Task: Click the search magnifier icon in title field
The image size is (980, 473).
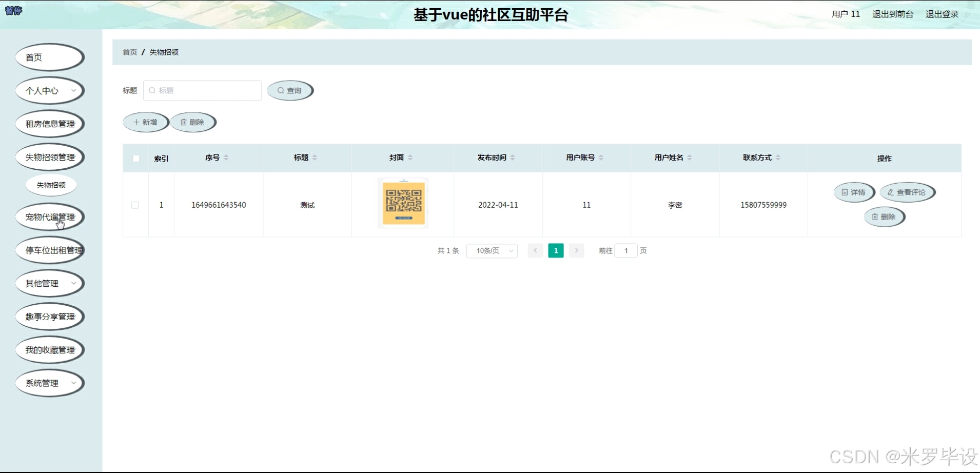Action: point(152,90)
